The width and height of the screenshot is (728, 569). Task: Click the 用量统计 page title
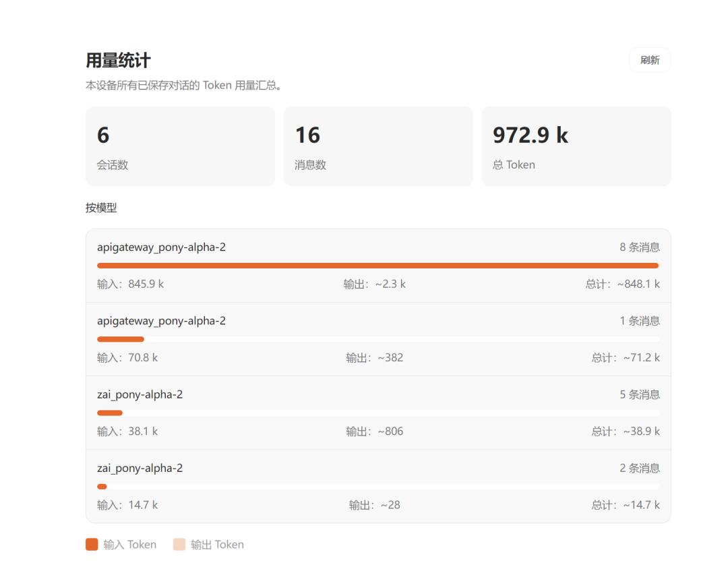point(117,60)
